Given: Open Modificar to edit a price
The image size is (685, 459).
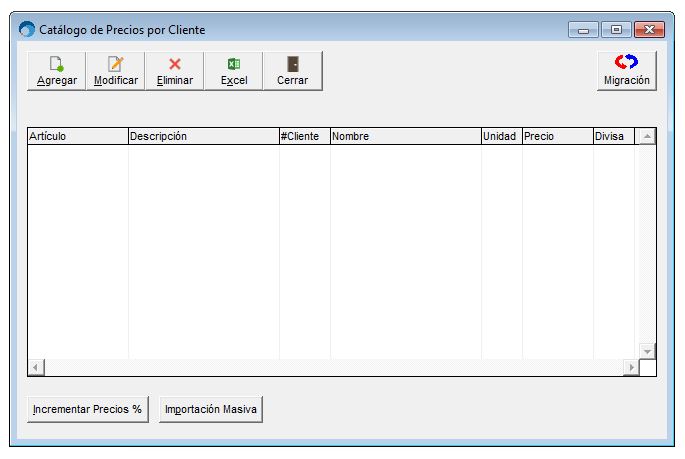Looking at the screenshot, I should pos(115,71).
